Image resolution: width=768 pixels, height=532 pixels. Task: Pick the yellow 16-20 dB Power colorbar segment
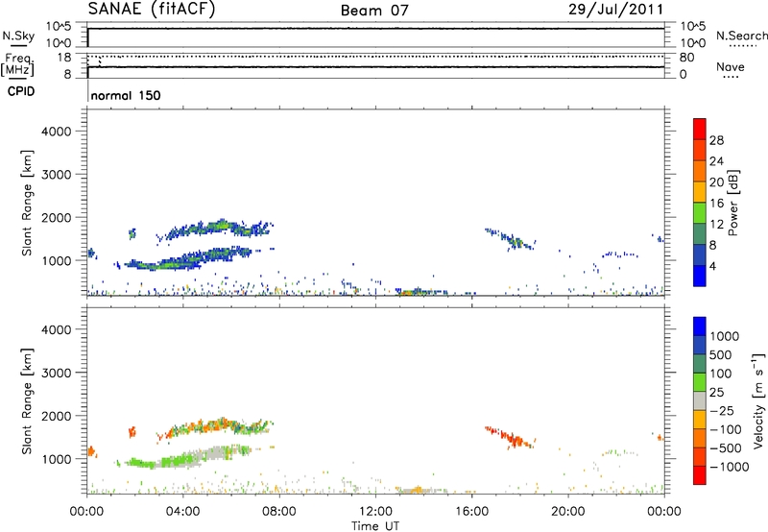700,191
